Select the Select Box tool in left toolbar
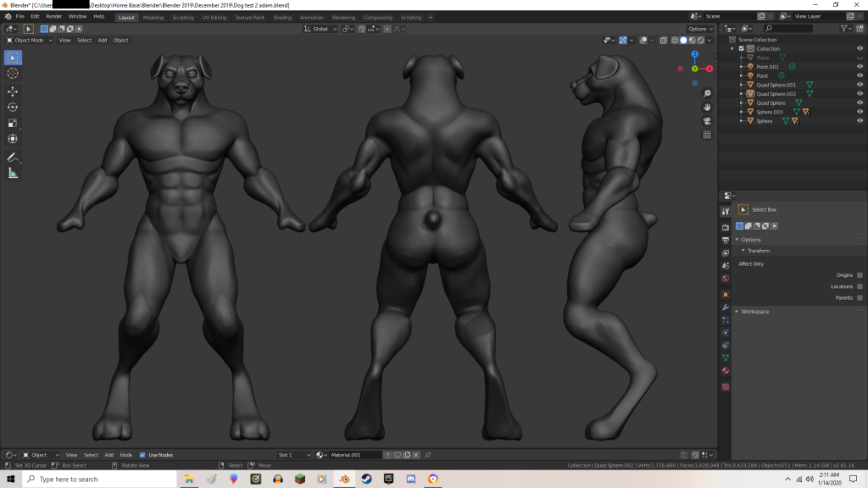The width and height of the screenshot is (868, 488). 13,58
